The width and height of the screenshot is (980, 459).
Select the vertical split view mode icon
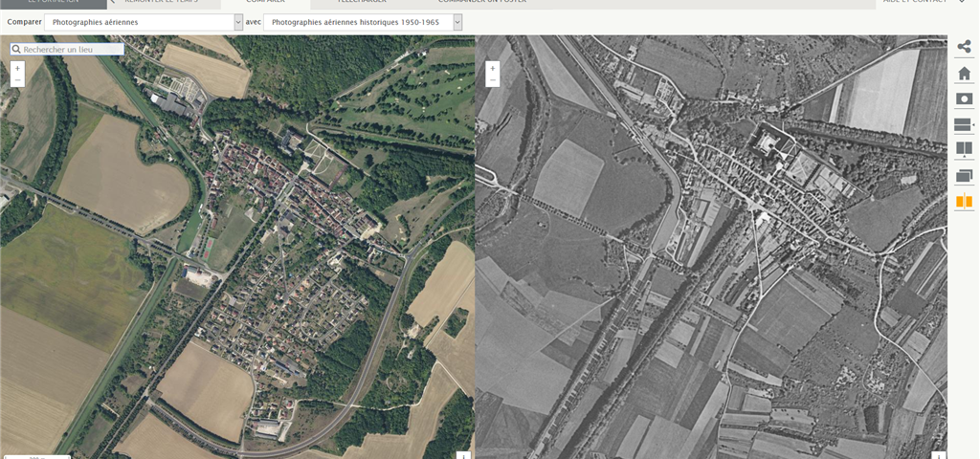pyautogui.click(x=964, y=150)
